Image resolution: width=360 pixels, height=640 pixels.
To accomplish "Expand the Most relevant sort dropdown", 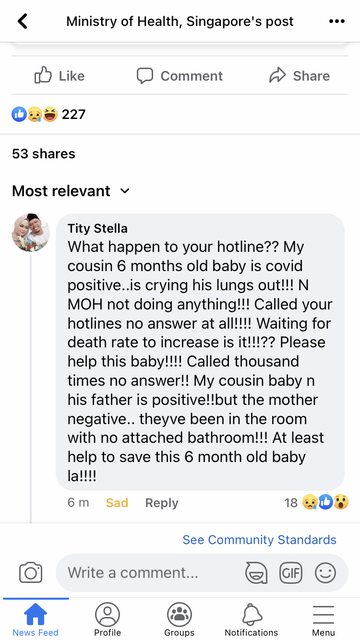I will pos(71,191).
